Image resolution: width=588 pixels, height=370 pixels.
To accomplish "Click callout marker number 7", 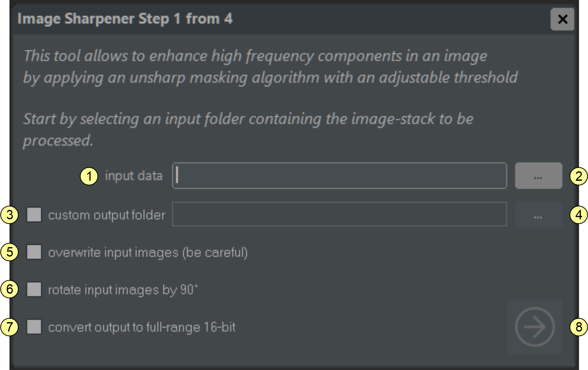I will coord(9,327).
